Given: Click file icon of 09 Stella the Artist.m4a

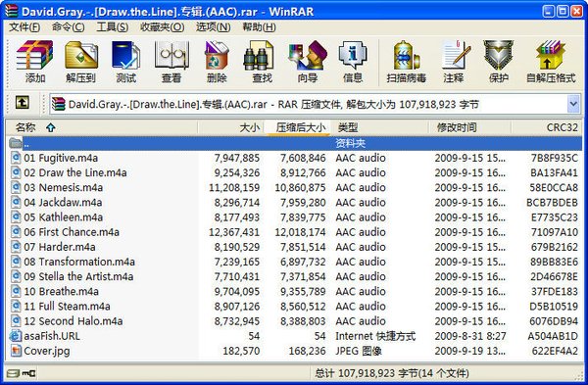Looking at the screenshot, I should click(x=16, y=276).
